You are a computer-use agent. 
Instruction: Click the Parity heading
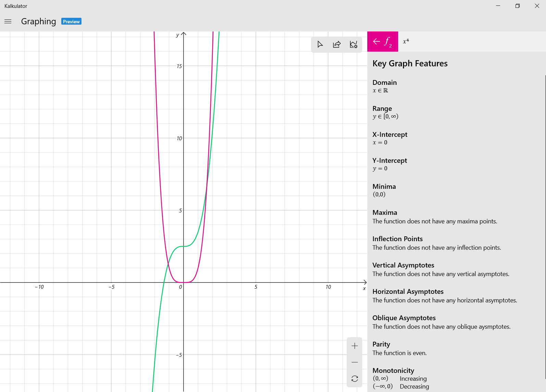coord(381,344)
